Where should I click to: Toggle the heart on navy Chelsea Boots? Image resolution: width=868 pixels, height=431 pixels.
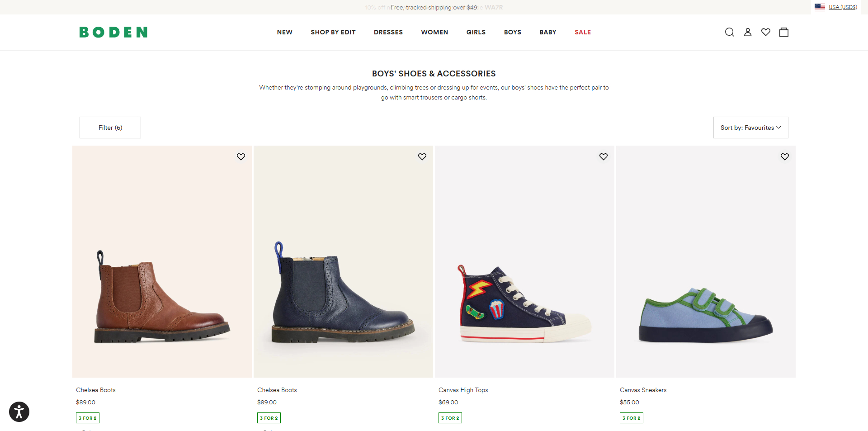pos(422,157)
